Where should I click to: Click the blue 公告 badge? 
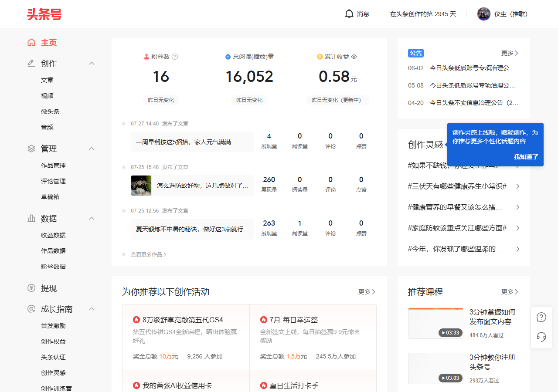416,53
